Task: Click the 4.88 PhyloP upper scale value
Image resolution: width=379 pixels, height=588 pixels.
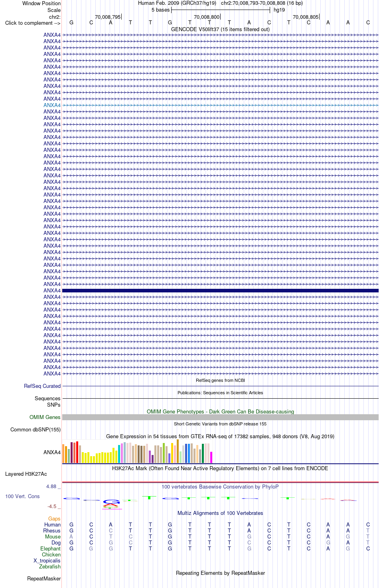Action: [51, 486]
